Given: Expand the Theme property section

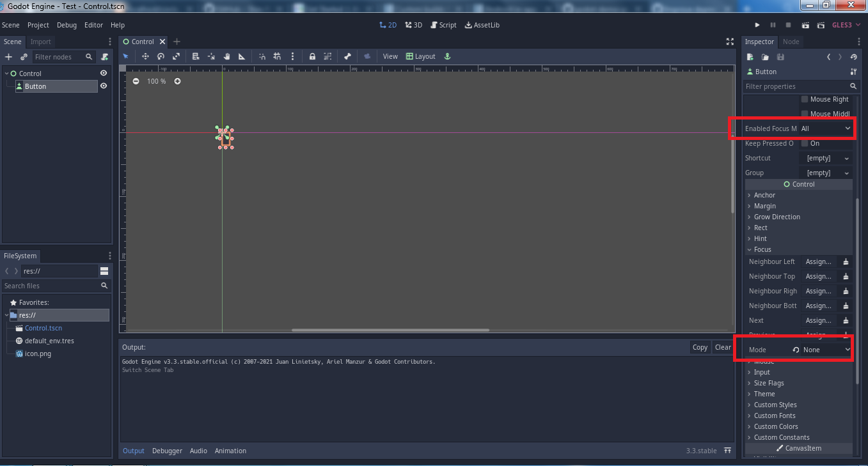Looking at the screenshot, I should [764, 394].
